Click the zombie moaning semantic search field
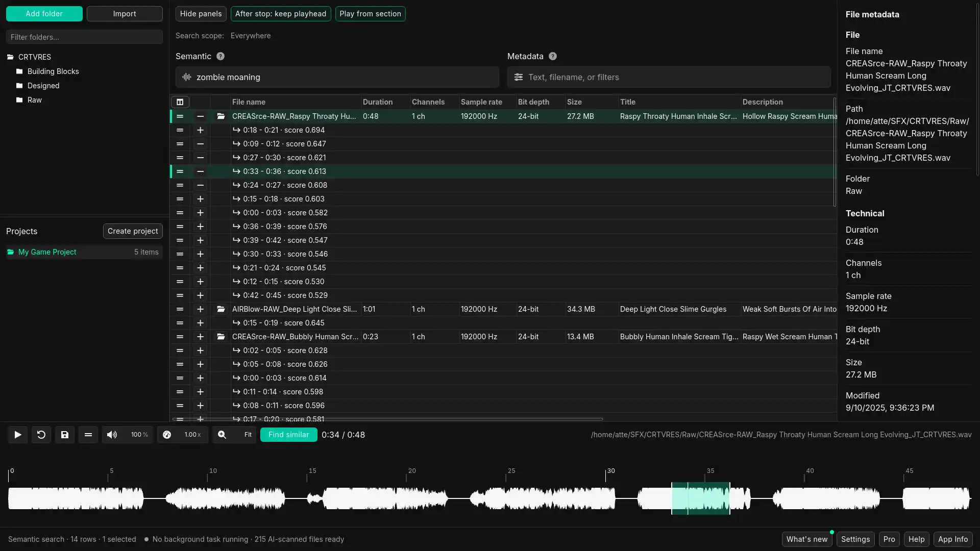 point(337,77)
